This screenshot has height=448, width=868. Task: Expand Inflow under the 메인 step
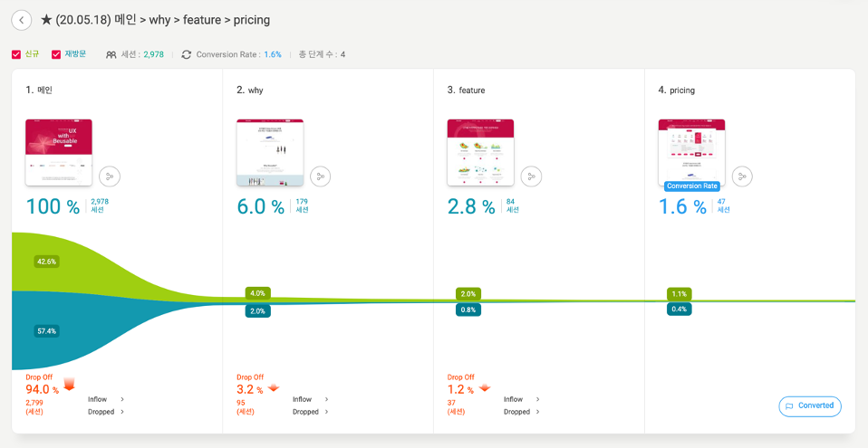(106, 399)
